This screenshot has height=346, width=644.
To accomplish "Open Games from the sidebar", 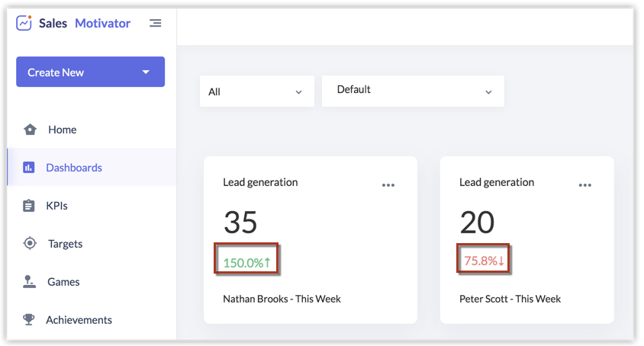I will [63, 282].
